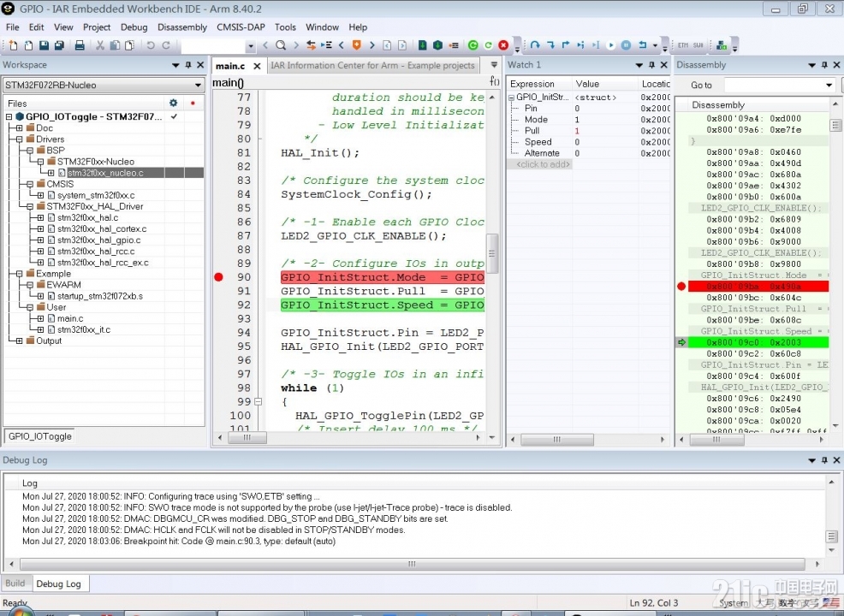Click the Save All toolbar icon
The height and width of the screenshot is (616, 844).
59,45
